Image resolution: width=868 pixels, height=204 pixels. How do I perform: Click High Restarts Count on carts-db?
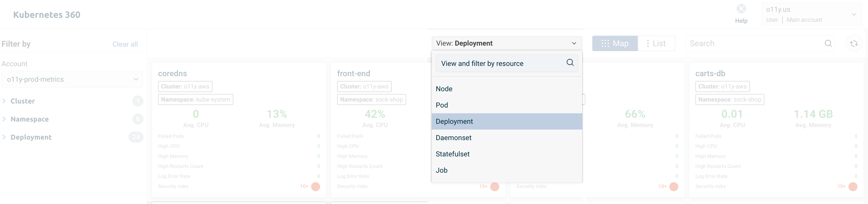click(776, 166)
